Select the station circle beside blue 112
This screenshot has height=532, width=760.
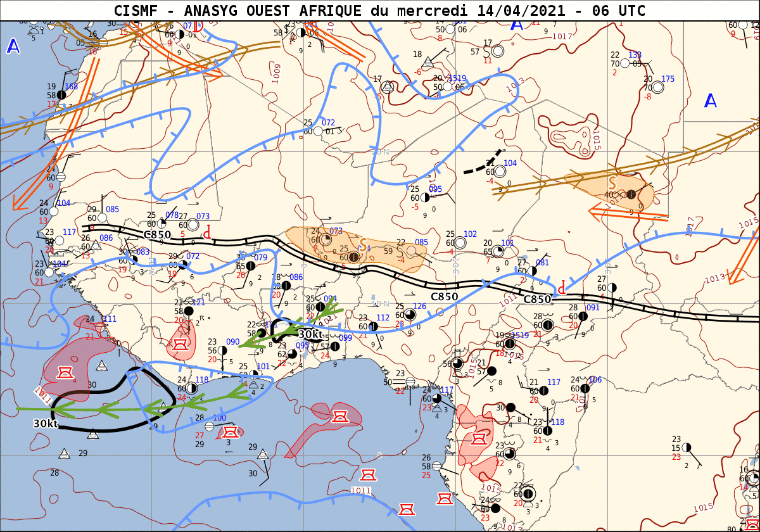(373, 326)
